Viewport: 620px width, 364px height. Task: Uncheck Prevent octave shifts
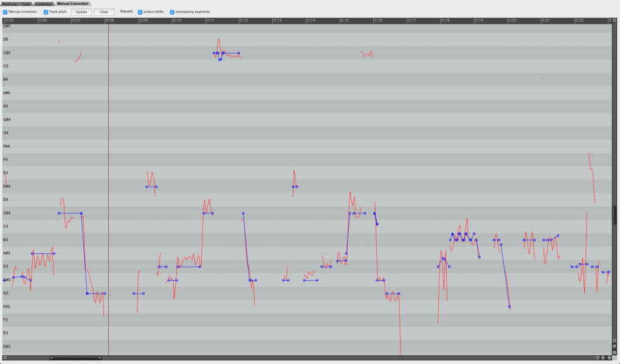point(140,12)
